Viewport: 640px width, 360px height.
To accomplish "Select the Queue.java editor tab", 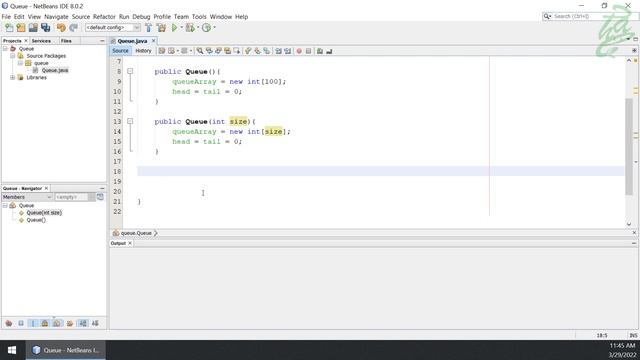I will click(x=132, y=41).
